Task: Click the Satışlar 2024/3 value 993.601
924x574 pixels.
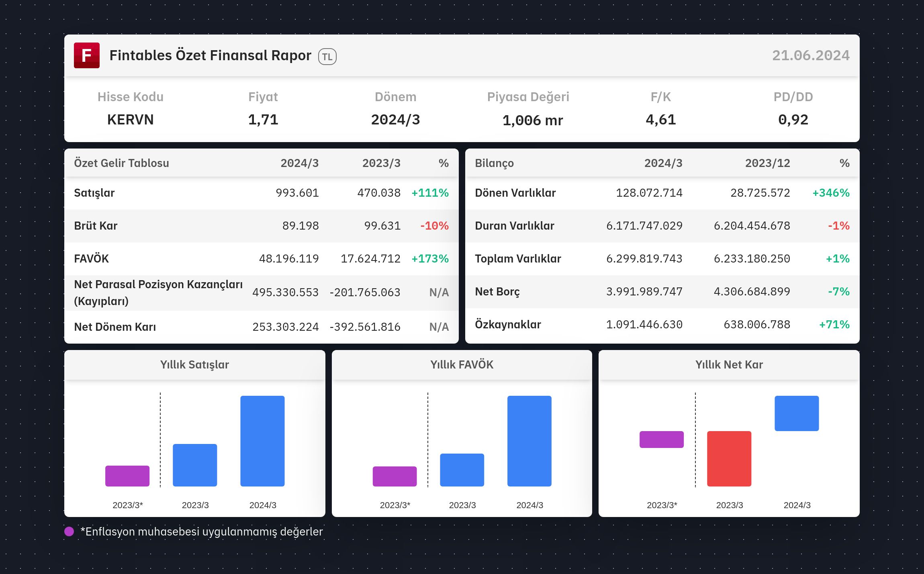Action: click(297, 193)
